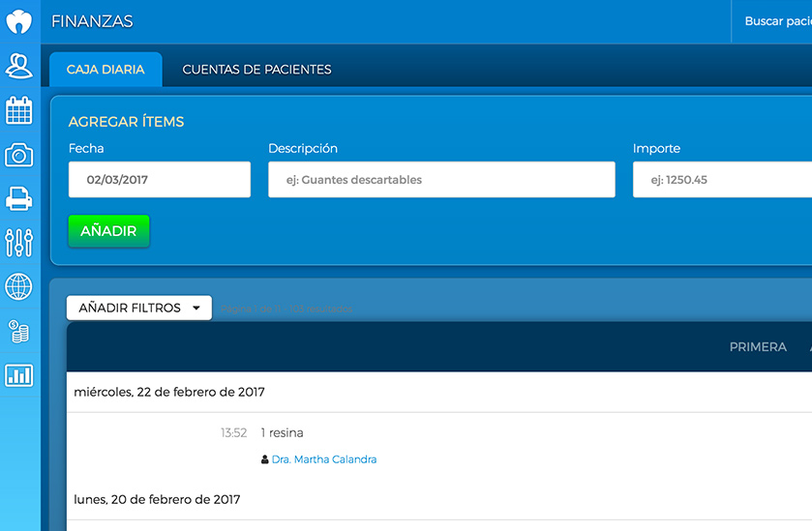Open the calendar agenda icon
Viewport: 812px width, 531px height.
point(19,110)
